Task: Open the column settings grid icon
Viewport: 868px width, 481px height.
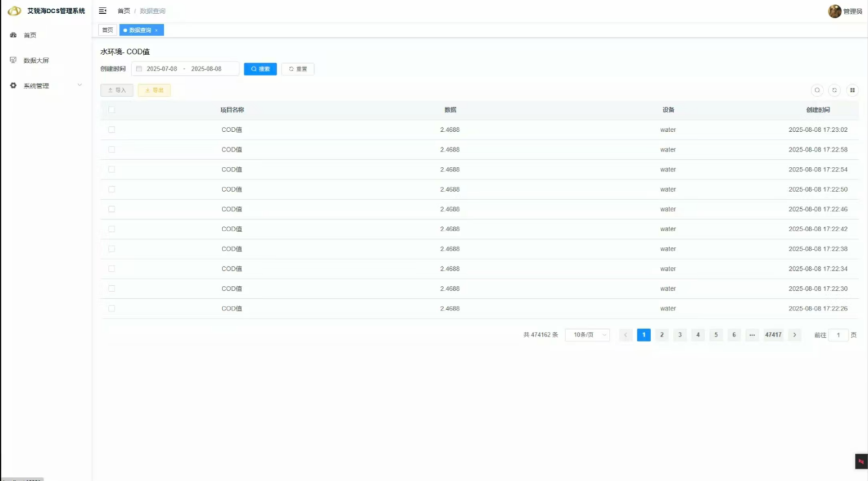Action: 852,90
